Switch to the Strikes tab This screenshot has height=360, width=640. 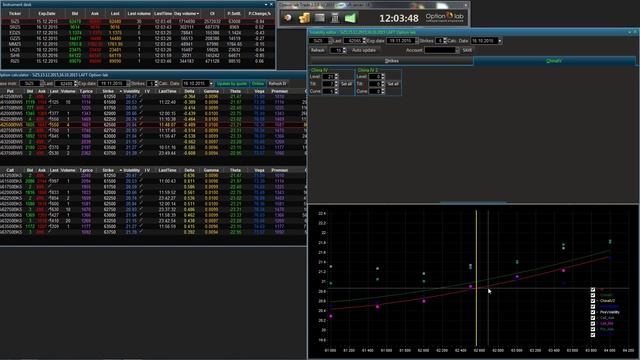391,61
